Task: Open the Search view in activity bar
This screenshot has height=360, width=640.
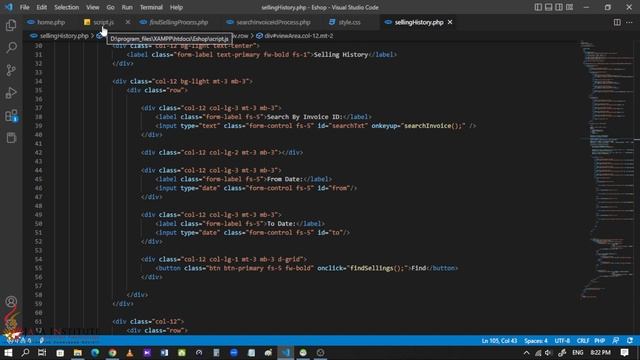Action: (11, 48)
